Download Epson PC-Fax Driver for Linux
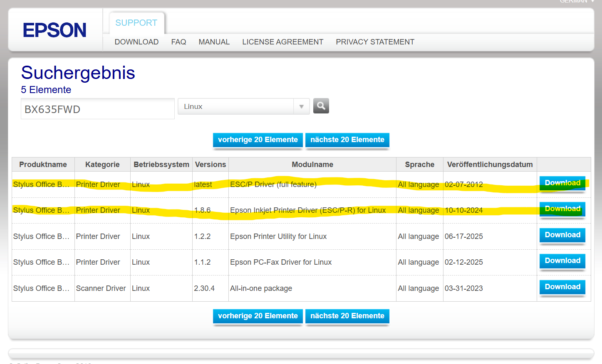 click(562, 261)
